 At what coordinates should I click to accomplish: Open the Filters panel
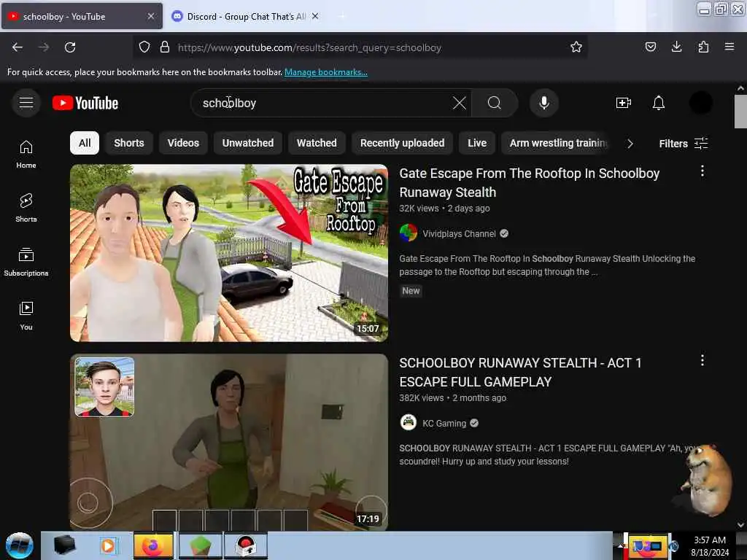(x=683, y=144)
